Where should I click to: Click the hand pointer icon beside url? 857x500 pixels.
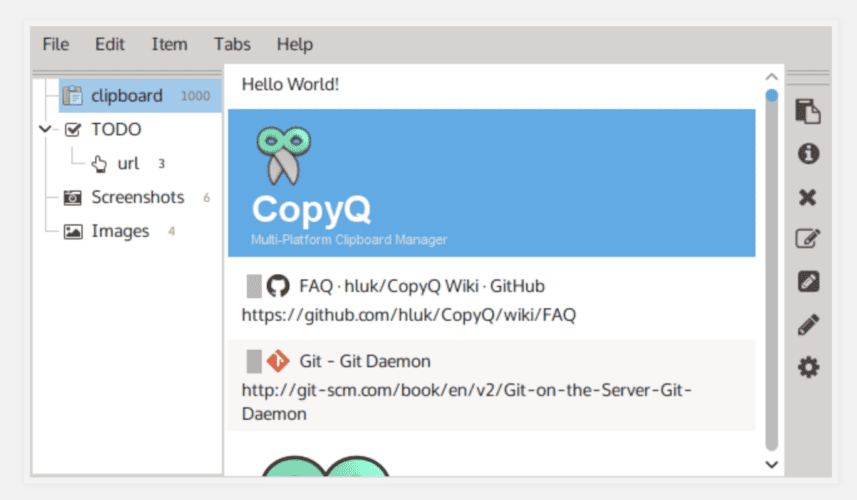click(x=99, y=163)
